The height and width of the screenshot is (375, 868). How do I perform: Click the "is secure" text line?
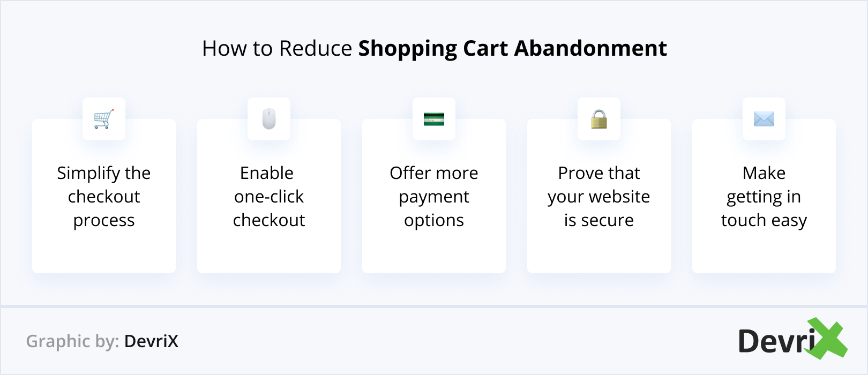[x=599, y=220]
